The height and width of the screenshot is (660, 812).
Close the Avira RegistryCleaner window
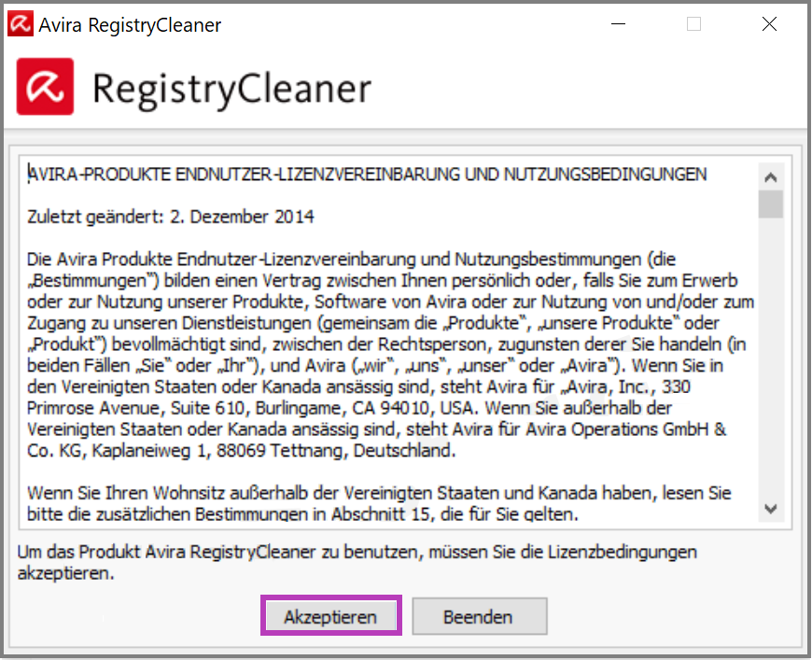(769, 24)
